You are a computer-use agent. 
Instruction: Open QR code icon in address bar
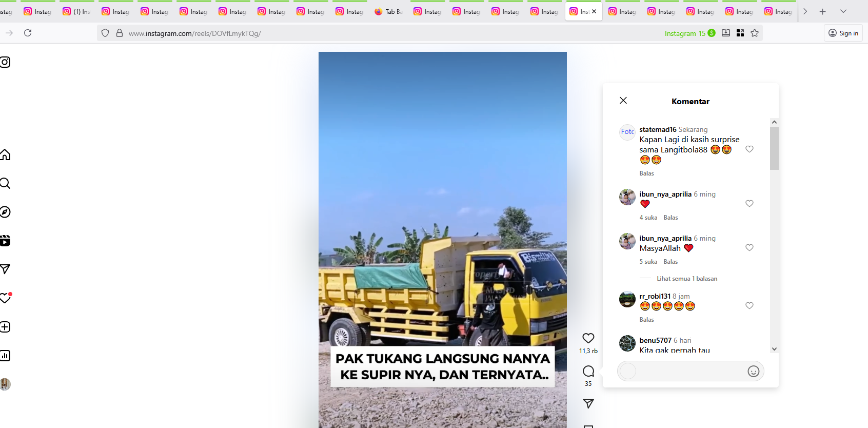(740, 33)
